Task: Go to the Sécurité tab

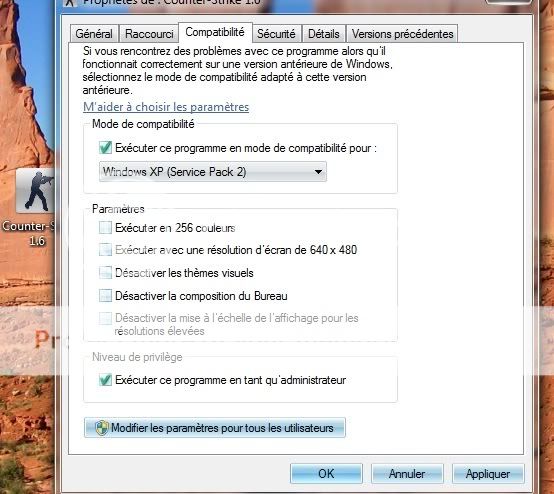Action: 276,34
